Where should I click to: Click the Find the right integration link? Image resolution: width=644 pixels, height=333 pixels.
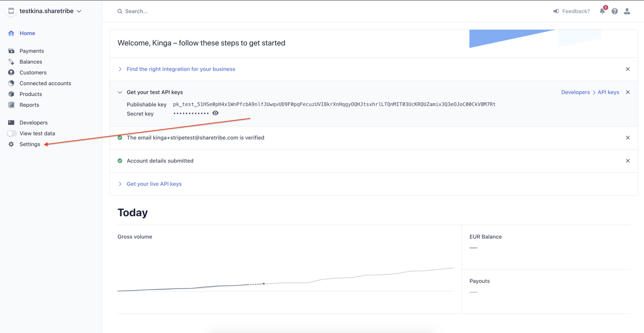click(x=181, y=69)
